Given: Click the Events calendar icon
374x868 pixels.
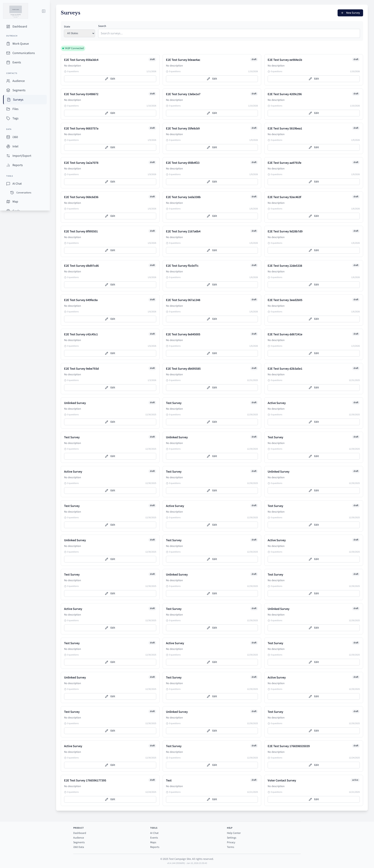Looking at the screenshot, I should click(8, 62).
